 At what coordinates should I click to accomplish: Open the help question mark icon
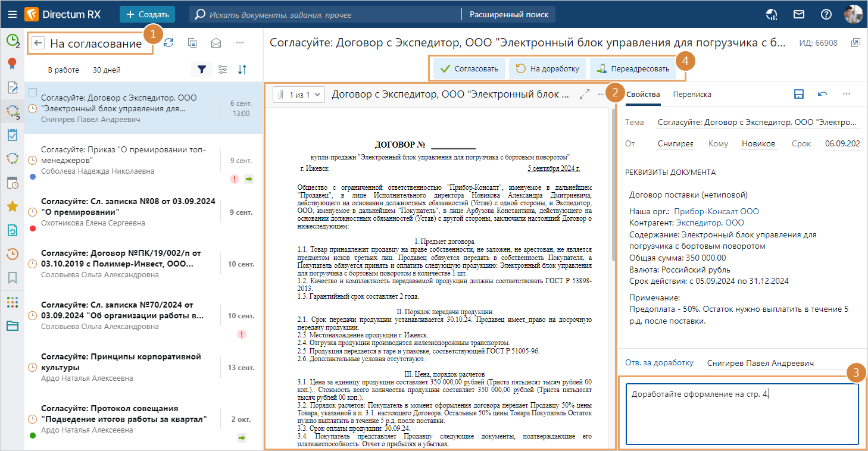pos(826,14)
